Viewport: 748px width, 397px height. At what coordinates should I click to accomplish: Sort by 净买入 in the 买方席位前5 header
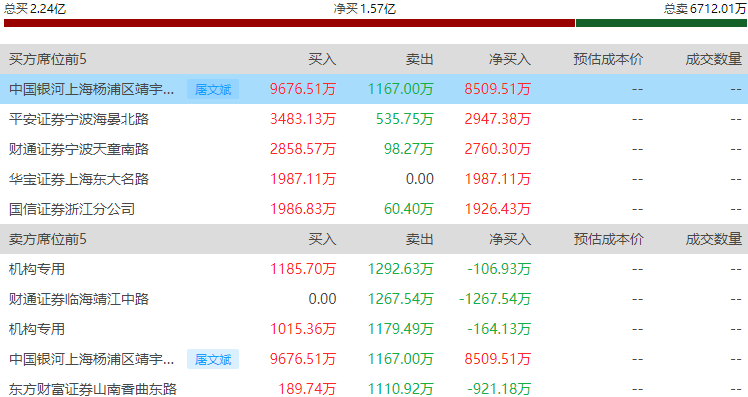(509, 59)
